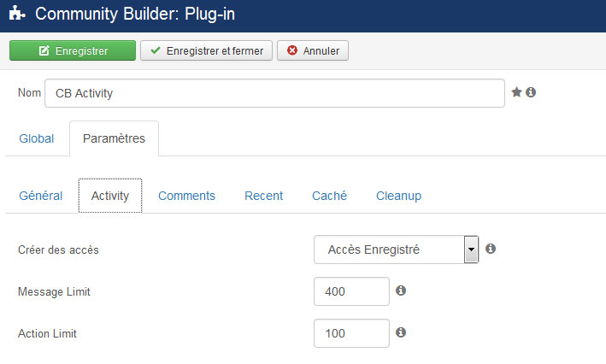Click green checkmark icon on Enregistrer et fermer
This screenshot has width=606, height=364.
pos(156,50)
